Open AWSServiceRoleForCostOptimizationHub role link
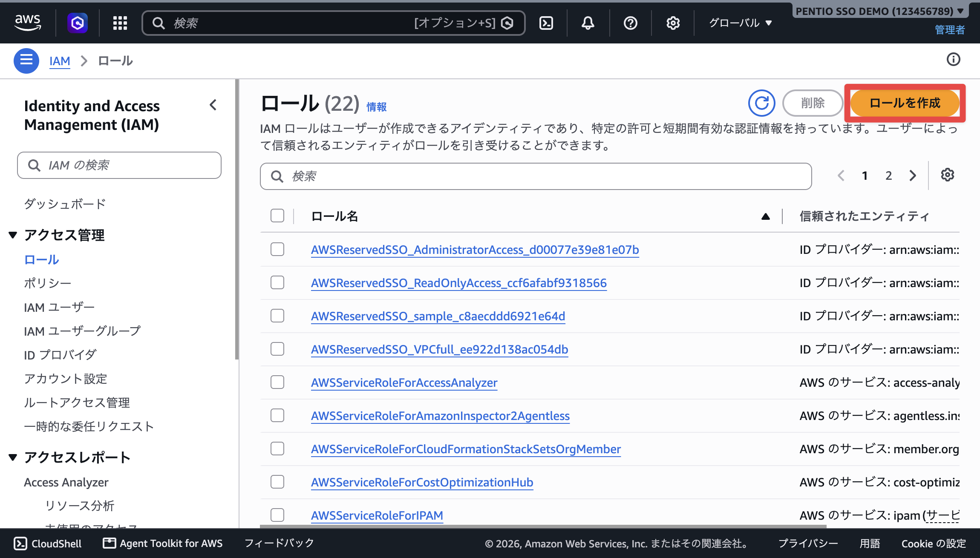This screenshot has height=558, width=980. (422, 482)
